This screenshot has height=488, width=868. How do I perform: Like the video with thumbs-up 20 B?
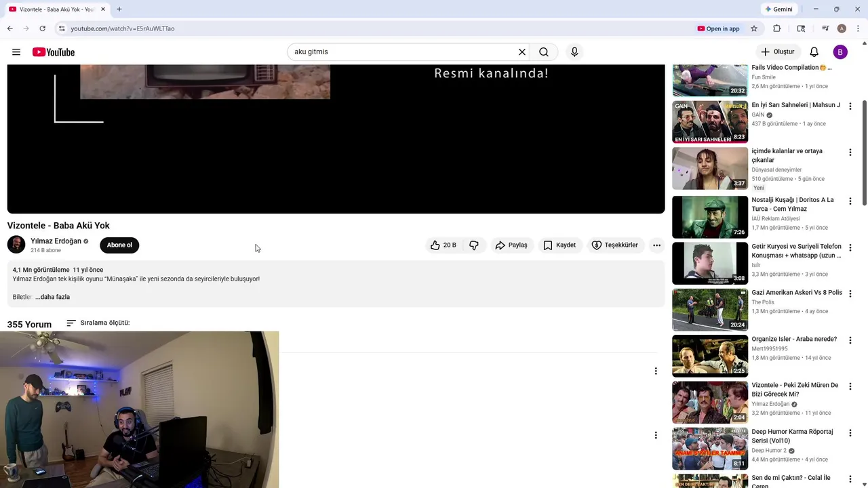(x=443, y=245)
